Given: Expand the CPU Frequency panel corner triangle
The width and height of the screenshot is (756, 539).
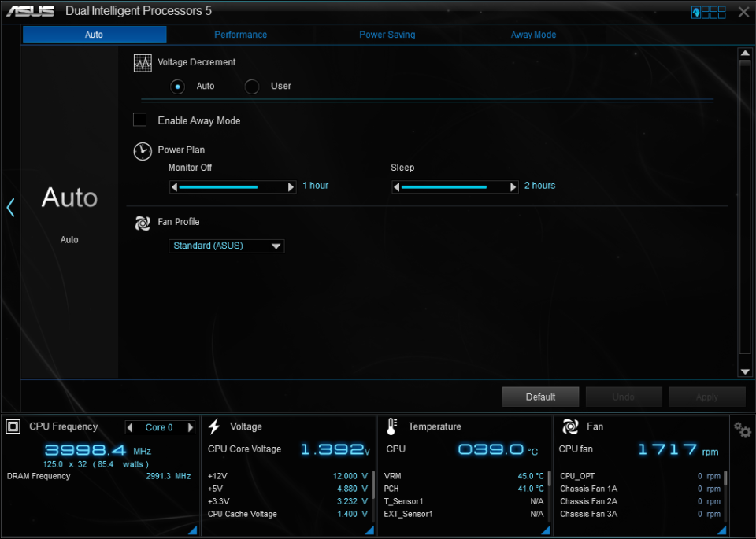Looking at the screenshot, I should [x=192, y=530].
